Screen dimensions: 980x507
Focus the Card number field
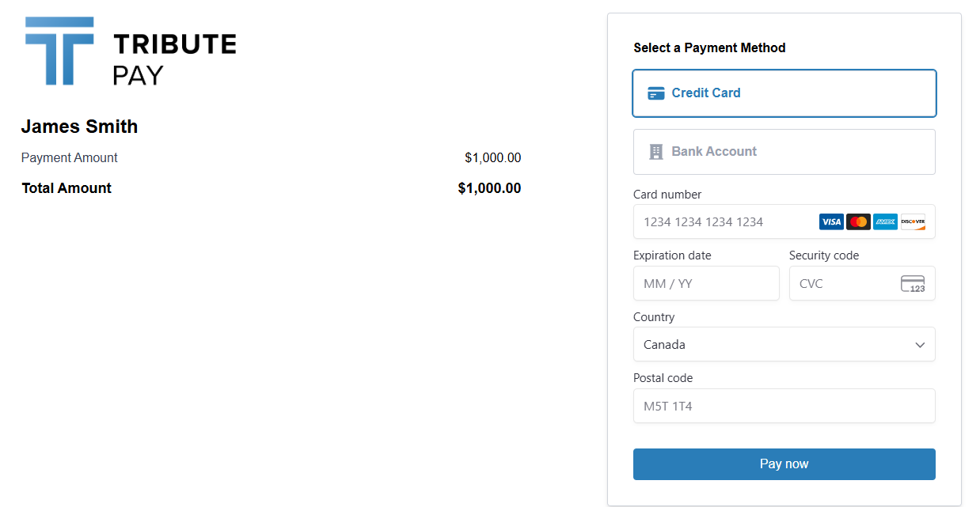pyautogui.click(x=724, y=222)
